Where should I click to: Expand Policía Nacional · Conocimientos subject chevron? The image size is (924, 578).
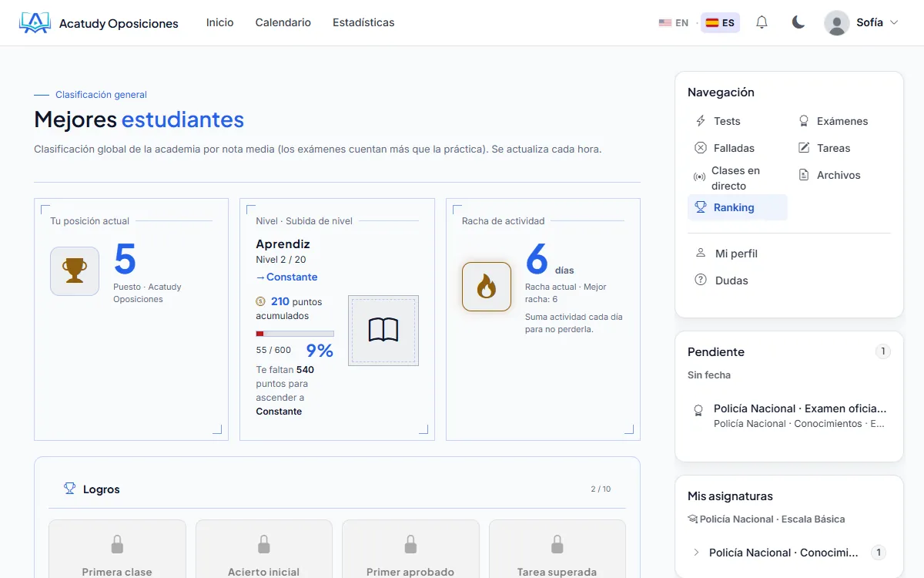[x=696, y=553]
